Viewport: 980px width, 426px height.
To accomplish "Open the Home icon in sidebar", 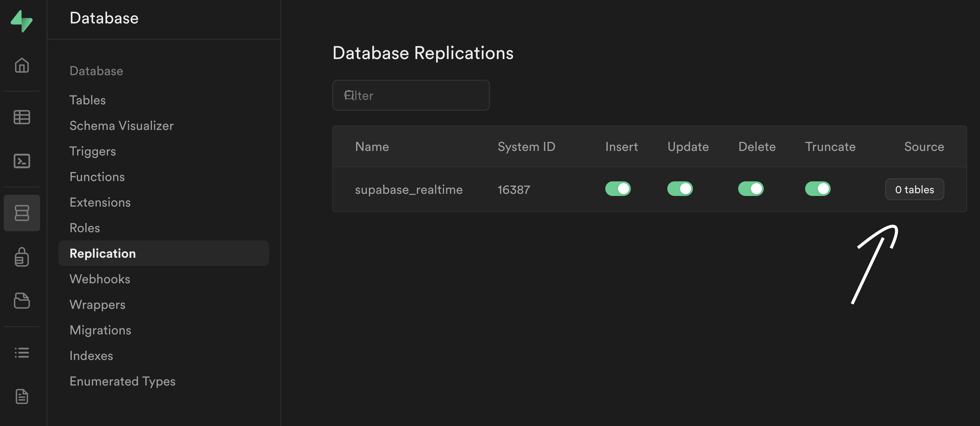I will pyautogui.click(x=22, y=65).
